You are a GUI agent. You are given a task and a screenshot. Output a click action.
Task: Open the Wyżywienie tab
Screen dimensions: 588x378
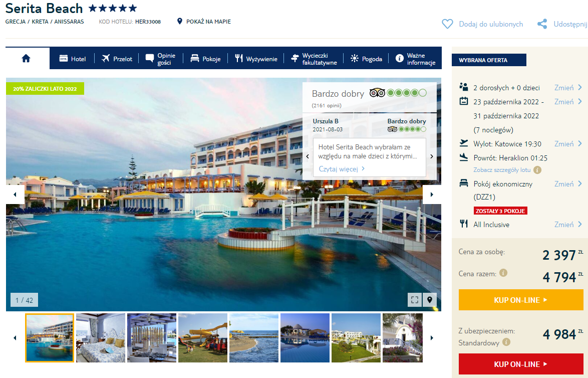pos(256,59)
